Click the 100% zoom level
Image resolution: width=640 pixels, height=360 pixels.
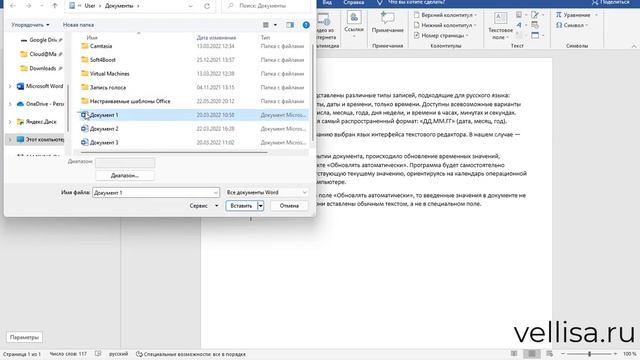[x=629, y=354]
